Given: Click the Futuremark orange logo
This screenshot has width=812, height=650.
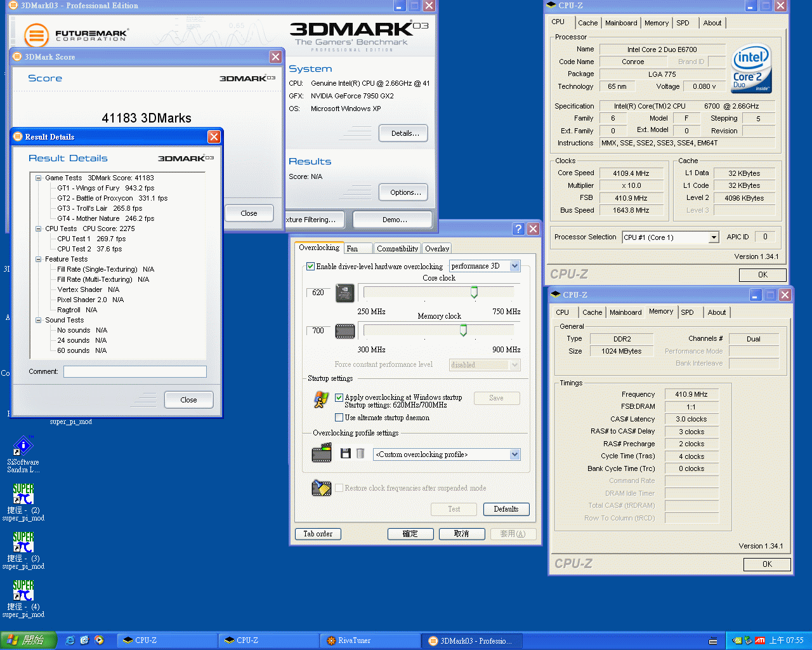Looking at the screenshot, I should click(36, 35).
